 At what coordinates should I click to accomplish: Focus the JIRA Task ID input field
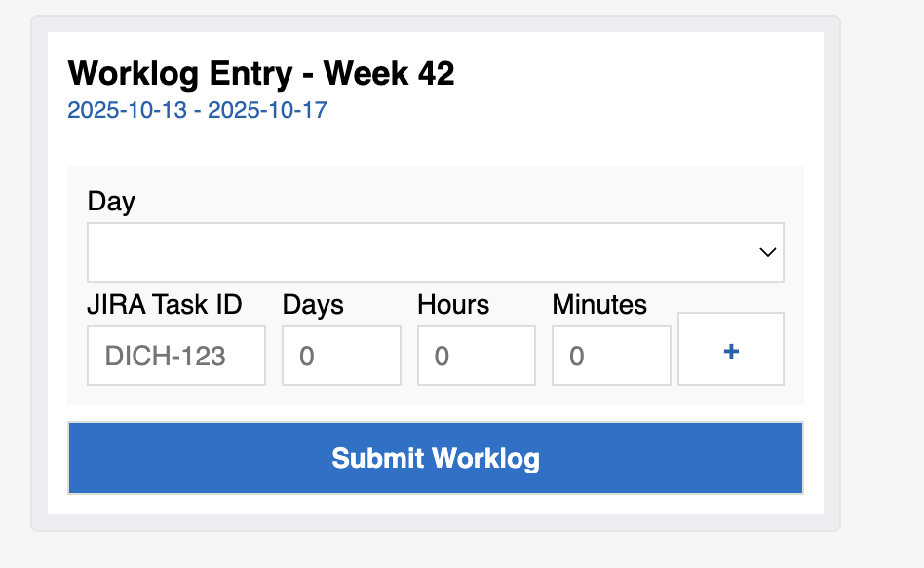click(176, 356)
